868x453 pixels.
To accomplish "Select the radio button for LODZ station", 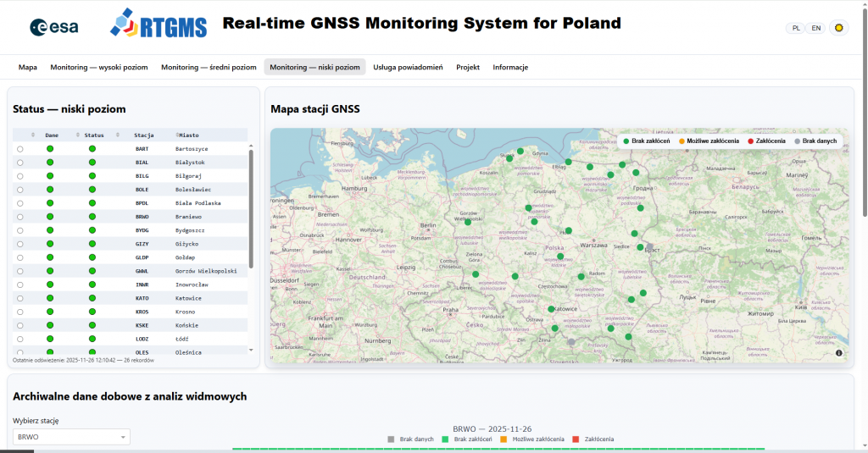I will click(x=19, y=339).
